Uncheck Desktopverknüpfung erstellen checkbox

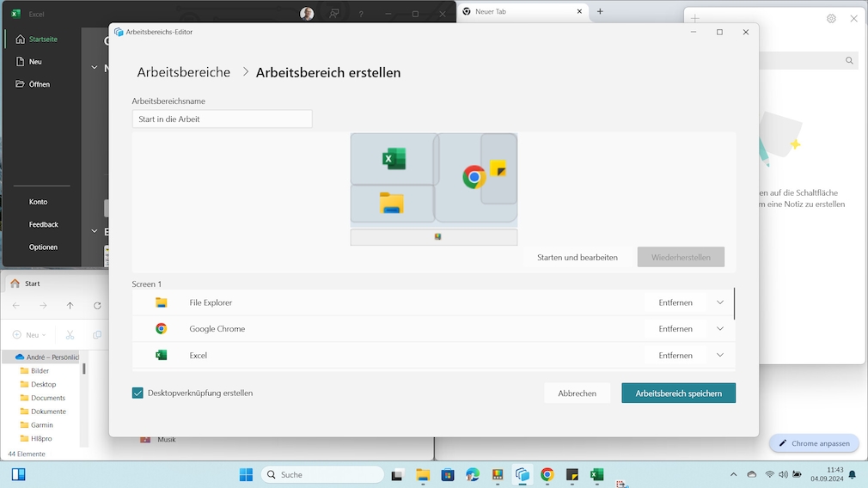(138, 393)
